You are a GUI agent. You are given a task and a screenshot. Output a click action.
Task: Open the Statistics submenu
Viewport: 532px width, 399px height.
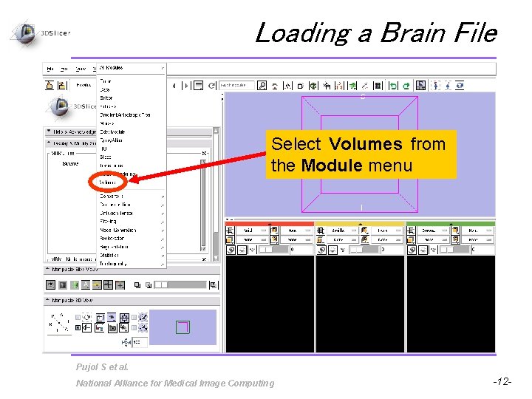132,255
